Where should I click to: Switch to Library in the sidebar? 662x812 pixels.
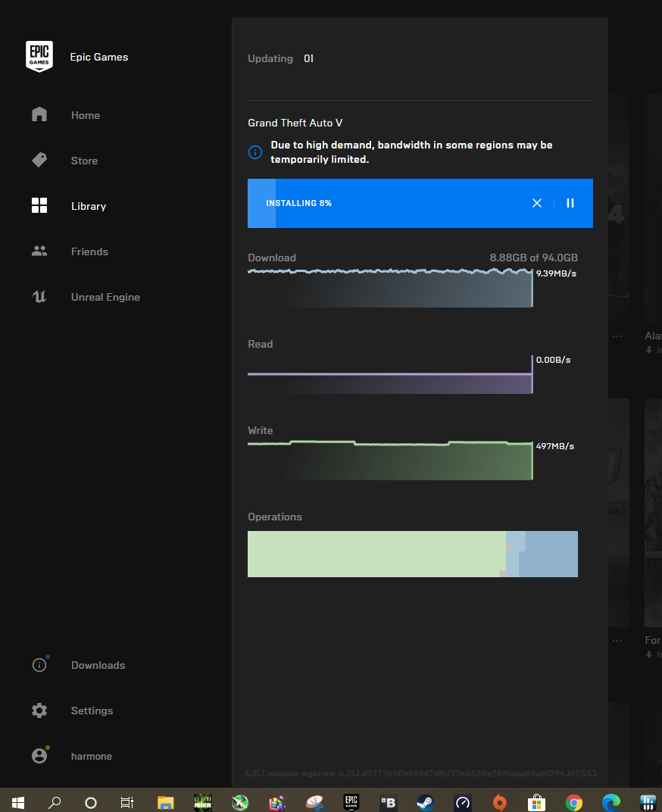[89, 206]
